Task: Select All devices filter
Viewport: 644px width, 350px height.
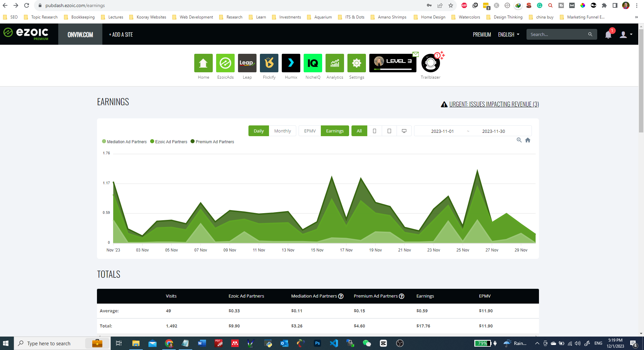Action: (x=359, y=131)
